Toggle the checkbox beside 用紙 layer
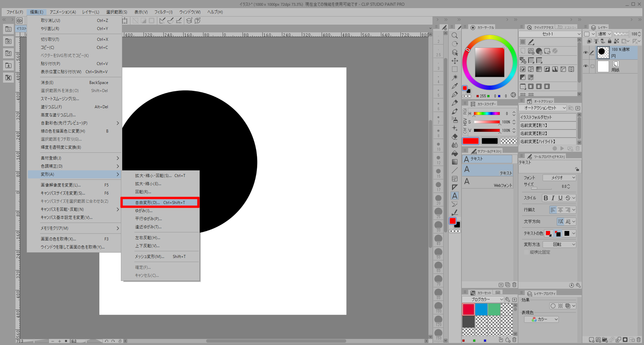The image size is (644, 345). 592,66
